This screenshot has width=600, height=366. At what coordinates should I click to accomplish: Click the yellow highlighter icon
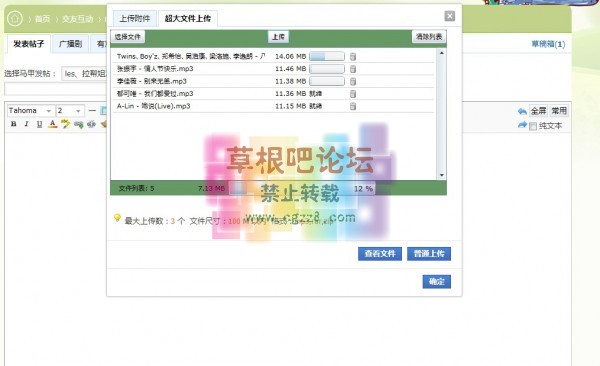coord(65,124)
